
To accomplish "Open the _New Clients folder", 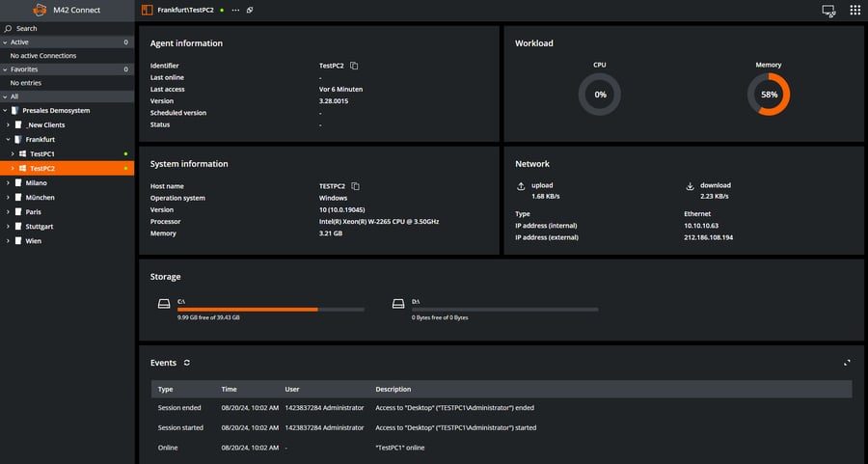I will [x=44, y=125].
